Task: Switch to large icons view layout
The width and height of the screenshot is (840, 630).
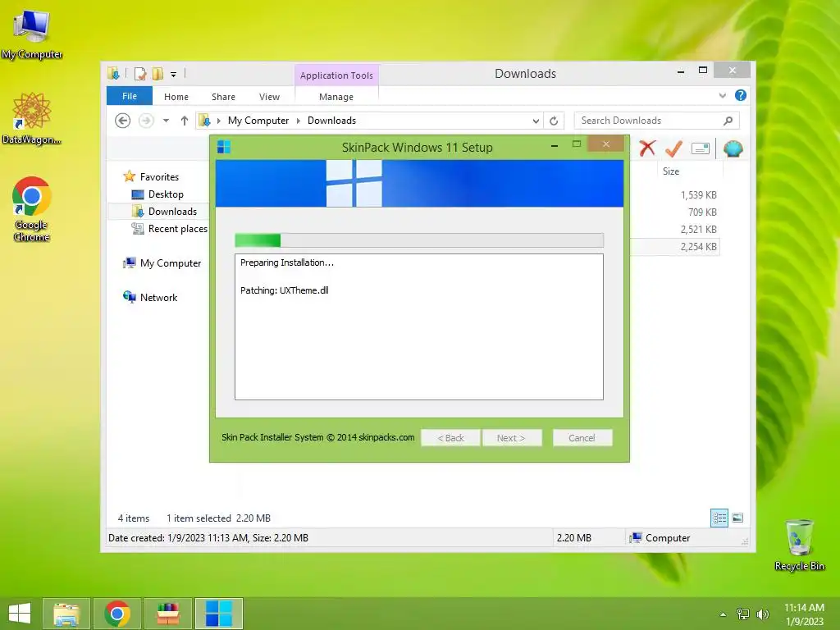Action: pyautogui.click(x=737, y=518)
